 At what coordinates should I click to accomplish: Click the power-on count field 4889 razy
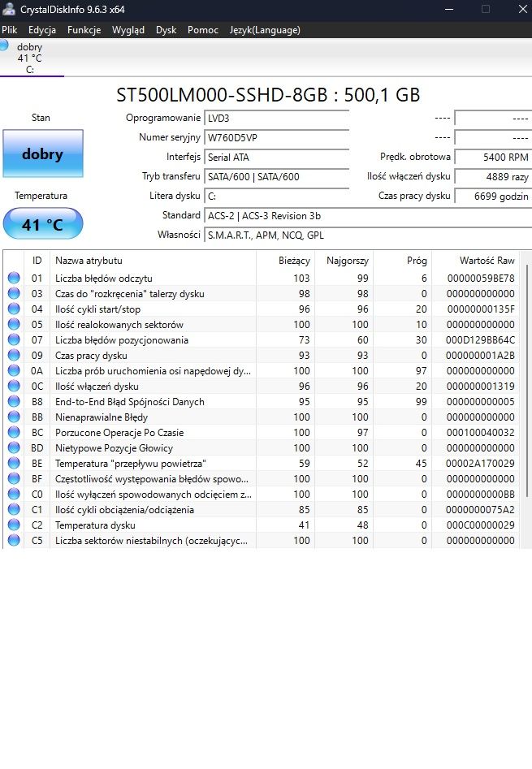click(x=493, y=176)
